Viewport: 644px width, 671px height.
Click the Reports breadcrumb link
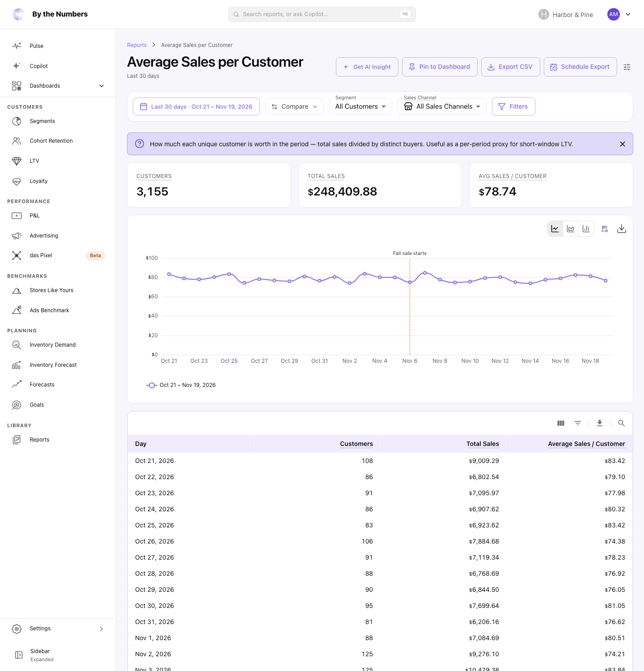click(x=137, y=45)
